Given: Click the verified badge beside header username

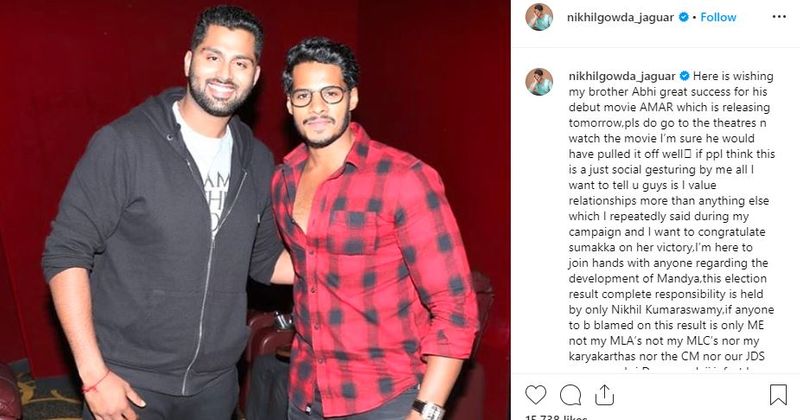Looking at the screenshot, I should coord(684,17).
